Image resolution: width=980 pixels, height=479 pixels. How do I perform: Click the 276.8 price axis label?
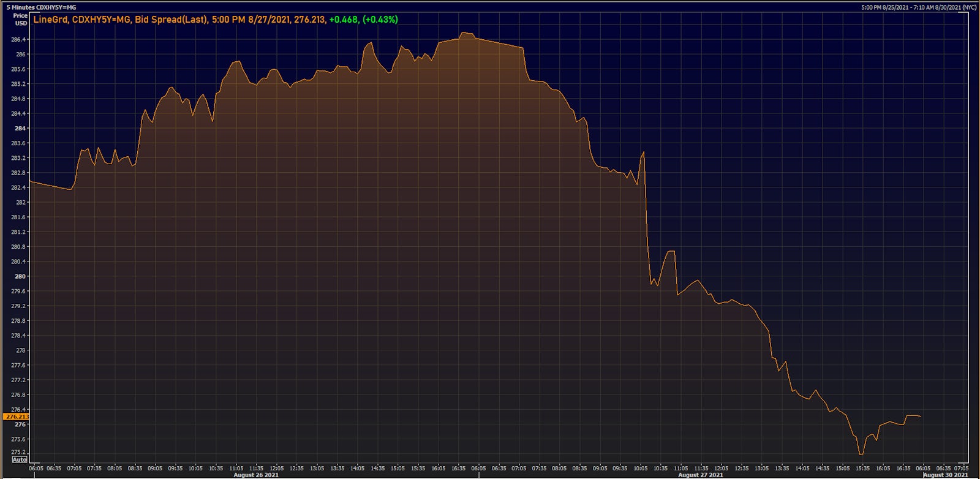point(18,395)
